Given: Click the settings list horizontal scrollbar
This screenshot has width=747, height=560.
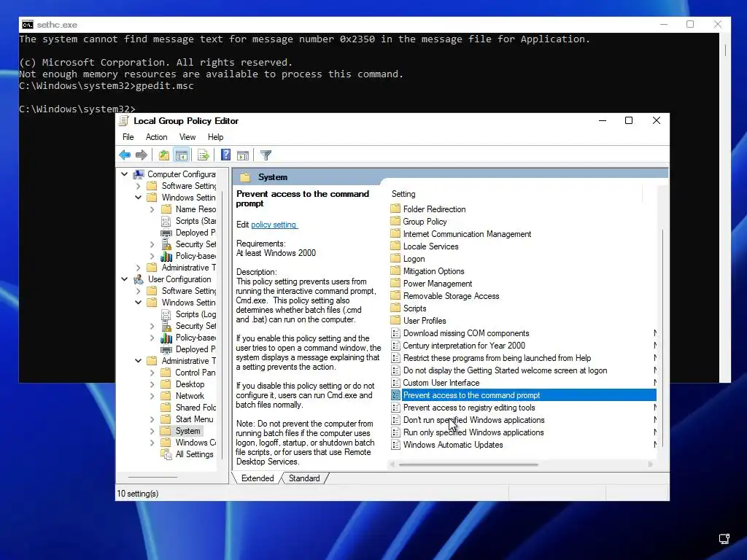Looking at the screenshot, I should pyautogui.click(x=468, y=464).
